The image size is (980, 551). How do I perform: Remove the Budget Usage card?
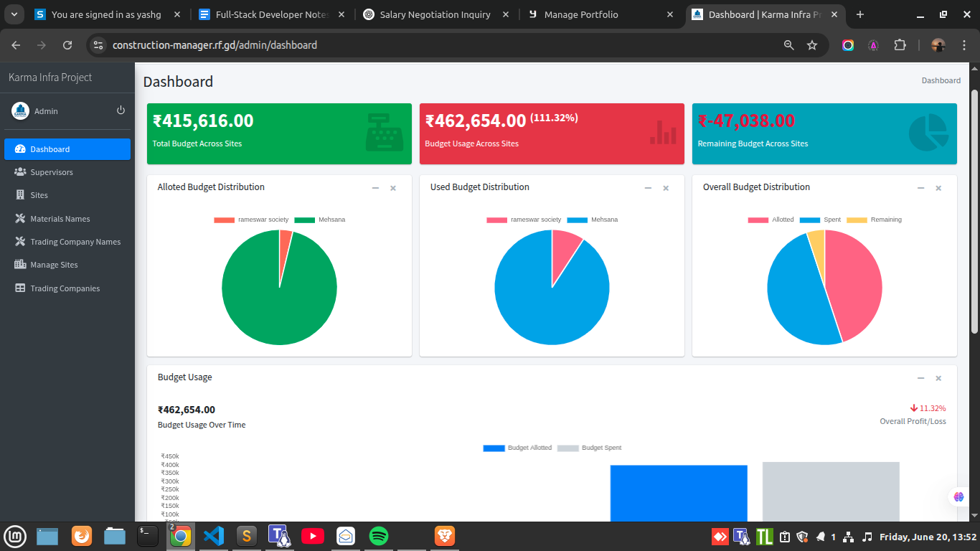point(938,378)
